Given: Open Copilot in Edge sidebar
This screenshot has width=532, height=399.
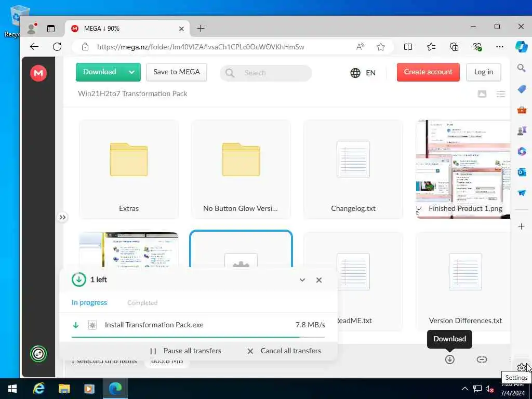Looking at the screenshot, I should coord(522,46).
